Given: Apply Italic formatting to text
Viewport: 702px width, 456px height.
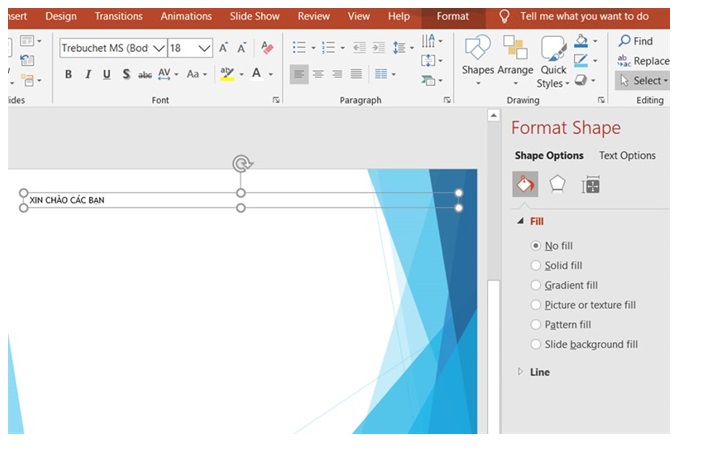Looking at the screenshot, I should pyautogui.click(x=87, y=74).
